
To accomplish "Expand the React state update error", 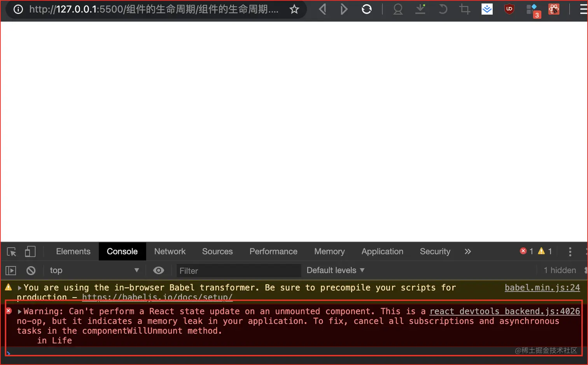I will point(19,312).
